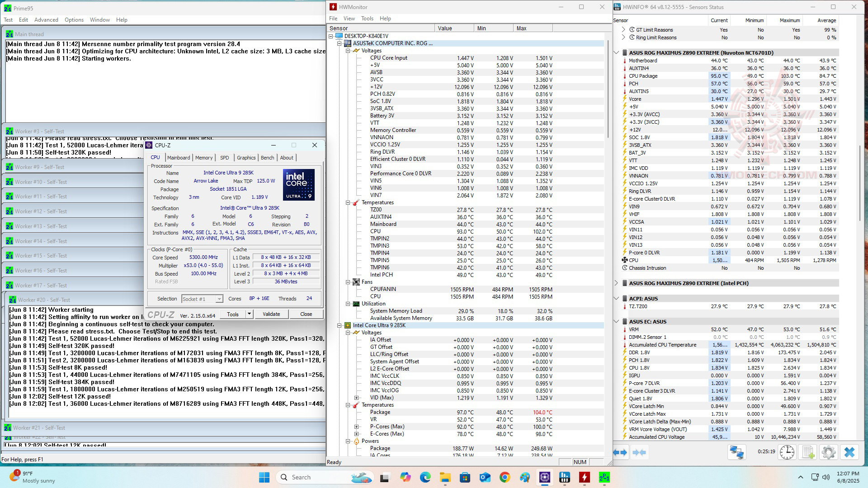Viewport: 868px width, 488px height.
Task: Open HWiNFO sensor settings gear icon
Action: [829, 452]
